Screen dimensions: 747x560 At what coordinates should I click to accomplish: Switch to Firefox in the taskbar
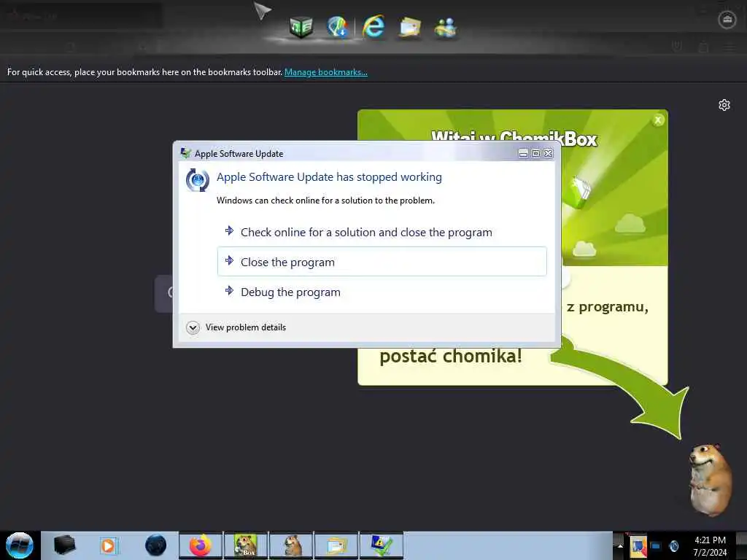[201, 545]
